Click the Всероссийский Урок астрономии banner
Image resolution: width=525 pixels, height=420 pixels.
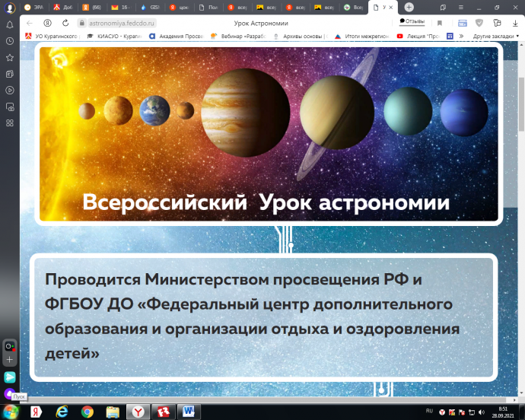(x=269, y=134)
